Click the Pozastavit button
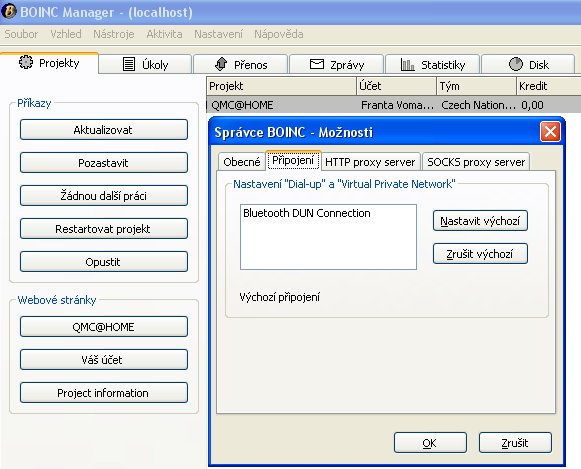Screen dimensions: 581x469 click(104, 163)
